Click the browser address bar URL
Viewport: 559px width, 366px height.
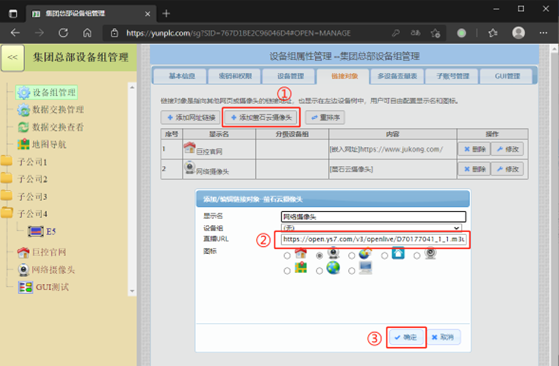click(239, 33)
